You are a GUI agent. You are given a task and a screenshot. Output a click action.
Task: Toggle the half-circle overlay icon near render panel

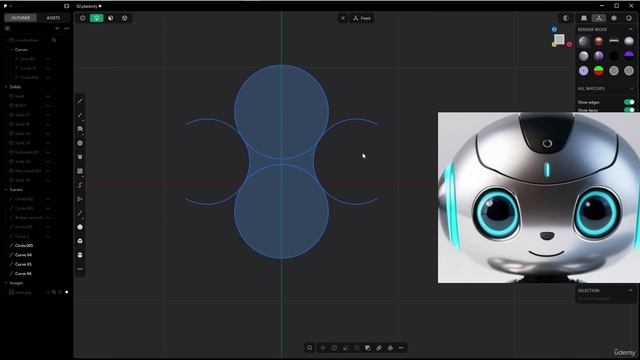click(566, 18)
